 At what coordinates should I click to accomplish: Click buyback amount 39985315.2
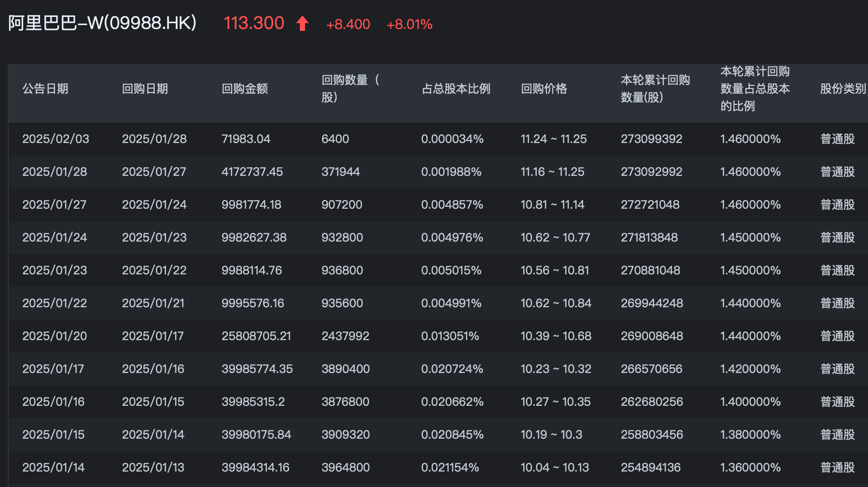coord(253,402)
